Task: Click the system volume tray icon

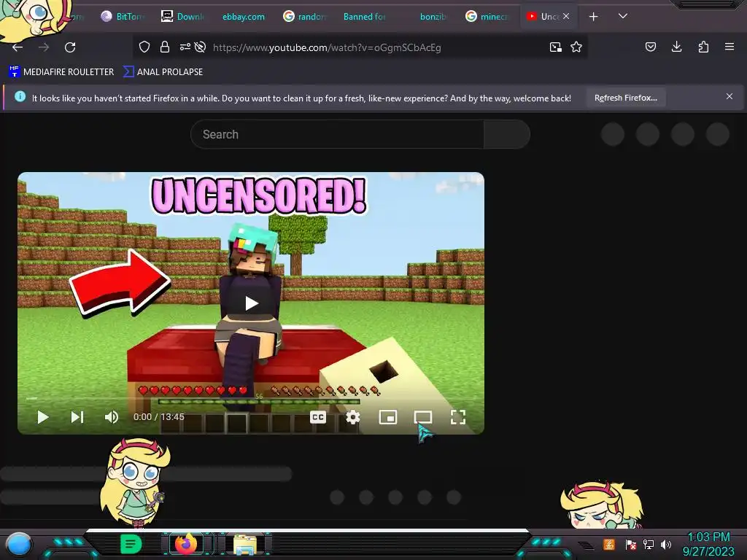Action: tap(665, 544)
